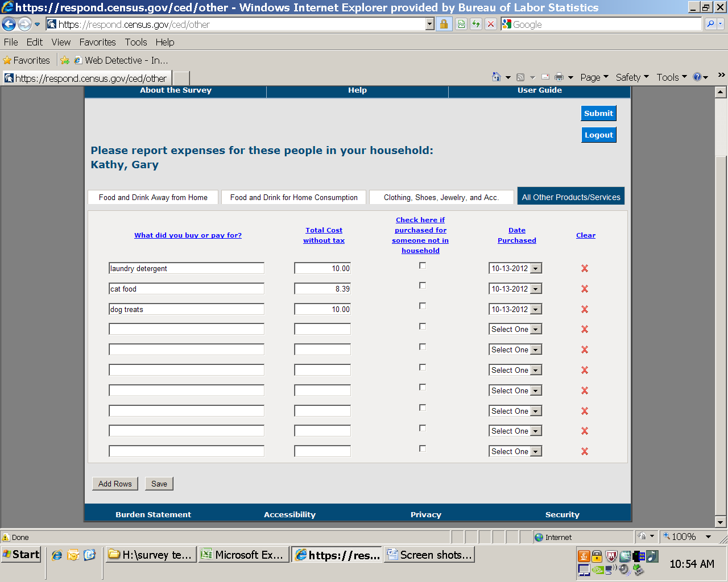Enable the non-household checkbox for dog treats

click(x=423, y=306)
